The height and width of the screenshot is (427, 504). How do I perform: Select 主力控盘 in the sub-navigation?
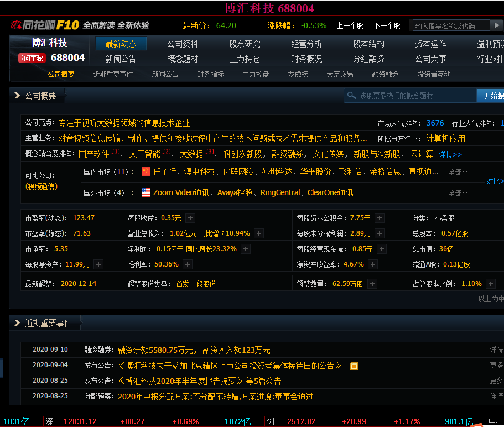click(x=256, y=75)
